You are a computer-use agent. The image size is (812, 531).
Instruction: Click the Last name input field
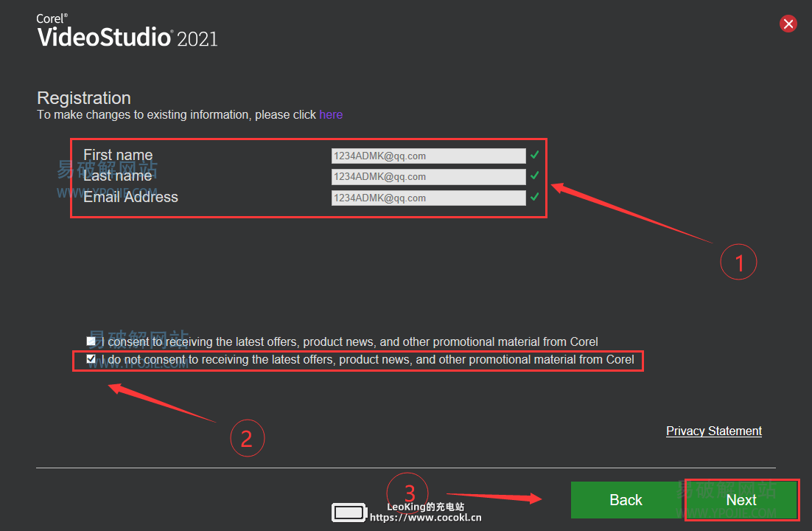pyautogui.click(x=428, y=177)
